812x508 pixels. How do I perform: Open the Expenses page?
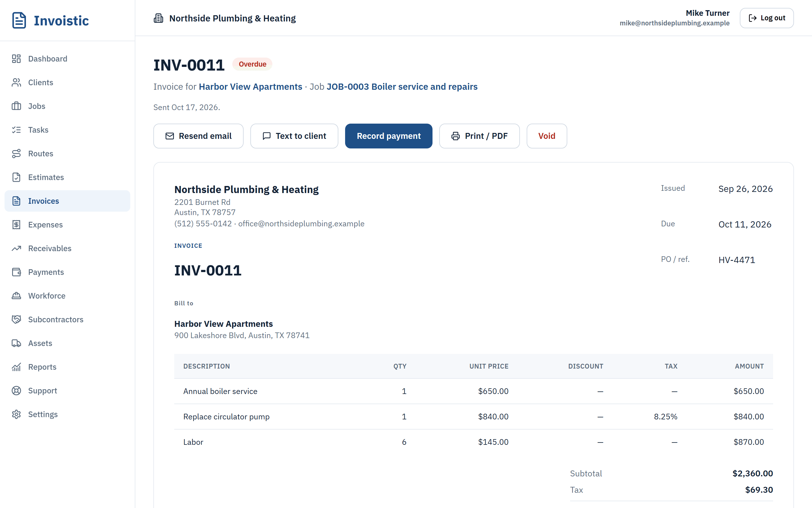click(x=67, y=224)
